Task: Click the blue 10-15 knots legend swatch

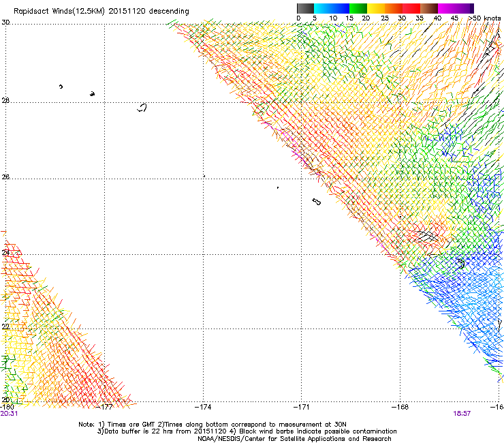Action: pyautogui.click(x=341, y=8)
